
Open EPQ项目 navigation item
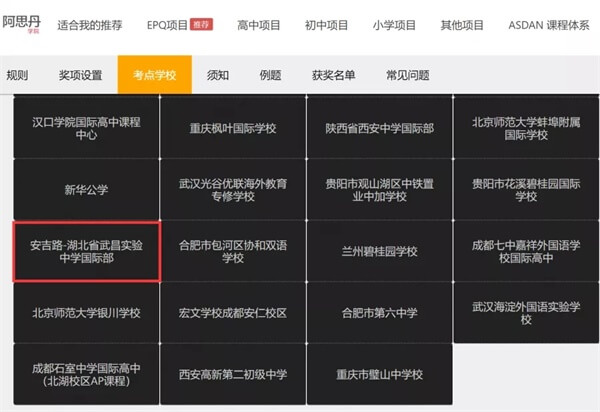click(166, 24)
